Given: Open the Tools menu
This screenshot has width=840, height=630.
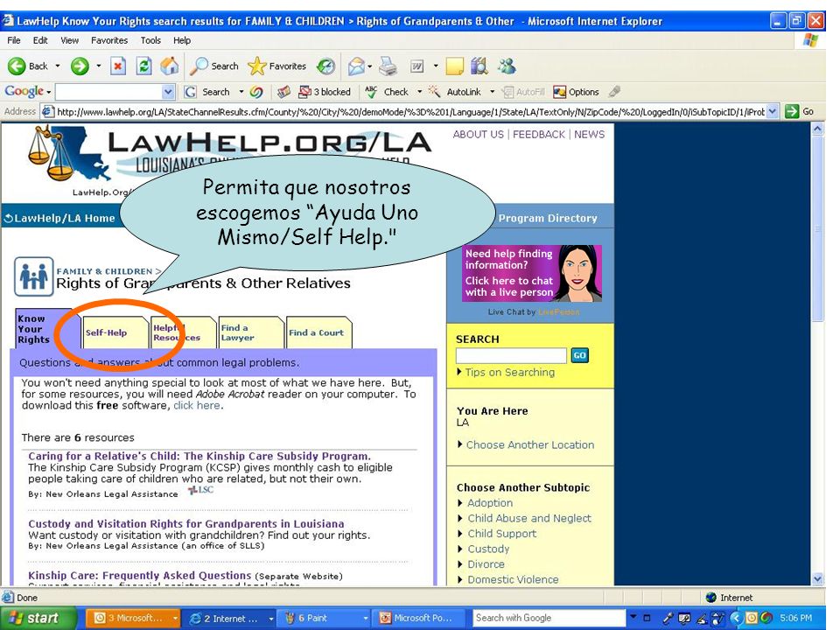Looking at the screenshot, I should pos(150,40).
